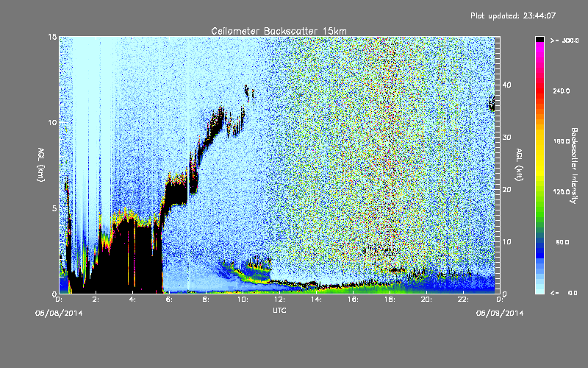The width and height of the screenshot is (588, 368).
Task: Click the black cap of the intensity colorbar
Action: click(x=539, y=39)
